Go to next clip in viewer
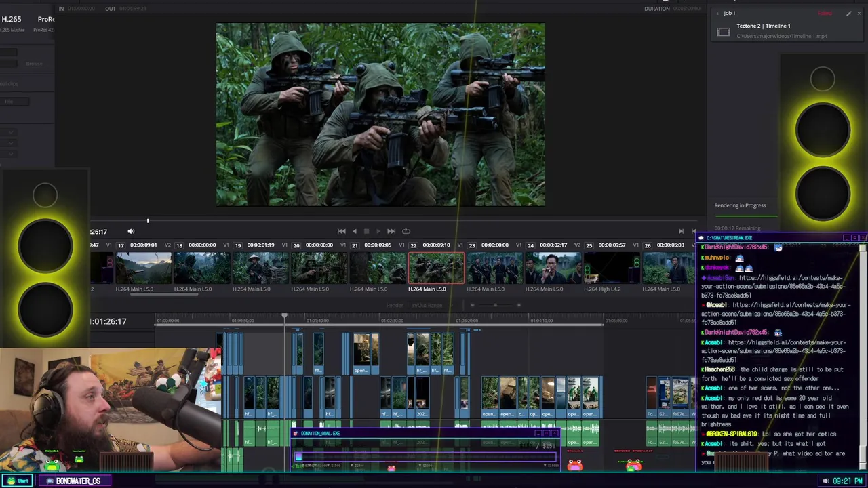The height and width of the screenshot is (488, 868). click(x=681, y=231)
